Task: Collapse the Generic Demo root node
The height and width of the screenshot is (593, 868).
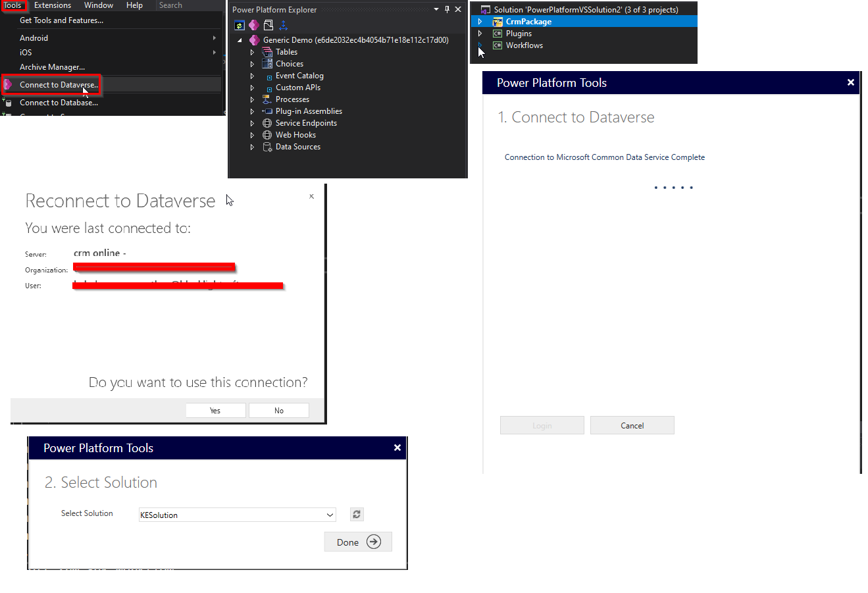Action: 240,40
